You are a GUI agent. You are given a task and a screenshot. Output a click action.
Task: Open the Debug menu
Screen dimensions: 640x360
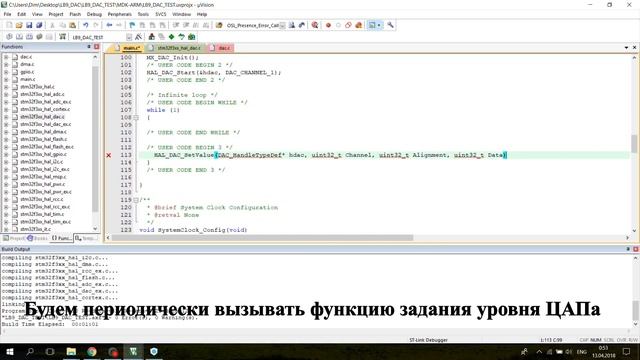tap(94, 14)
